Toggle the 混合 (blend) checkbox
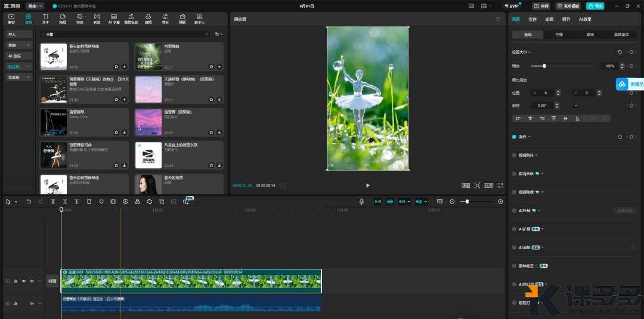This screenshot has width=644, height=319. (515, 137)
